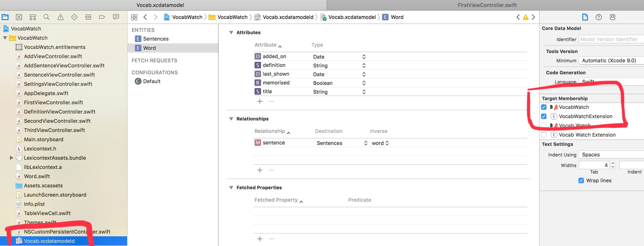The height and width of the screenshot is (246, 644).
Task: Click the yellow warning icon in the jump bar
Action: [526, 17]
